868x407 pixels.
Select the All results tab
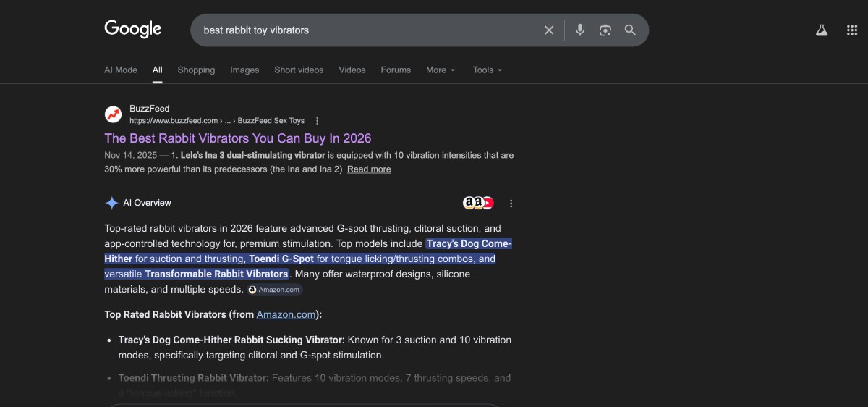tap(157, 70)
